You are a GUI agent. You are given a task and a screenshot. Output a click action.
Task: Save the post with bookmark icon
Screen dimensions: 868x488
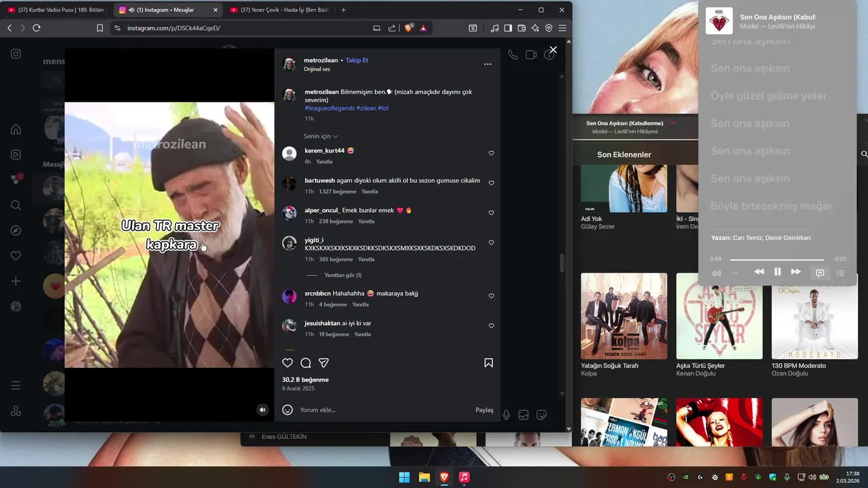coord(488,363)
